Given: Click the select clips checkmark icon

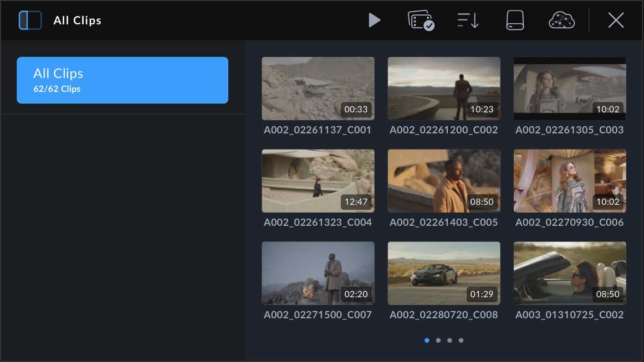Looking at the screenshot, I should pyautogui.click(x=421, y=20).
